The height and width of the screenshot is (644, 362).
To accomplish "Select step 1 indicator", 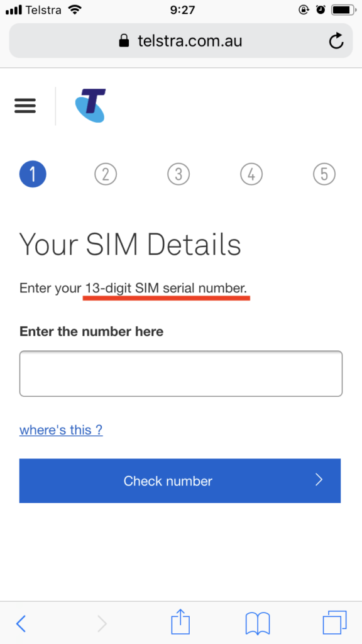I will (x=33, y=174).
